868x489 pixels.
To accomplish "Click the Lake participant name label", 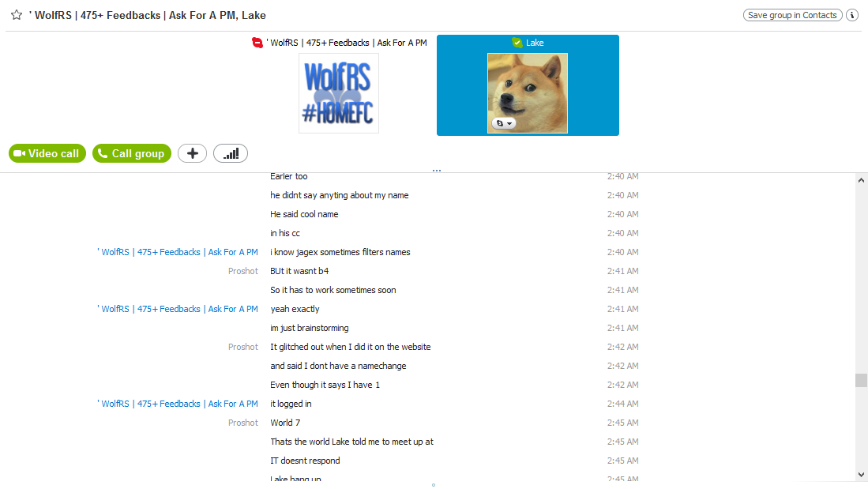I will pos(535,43).
